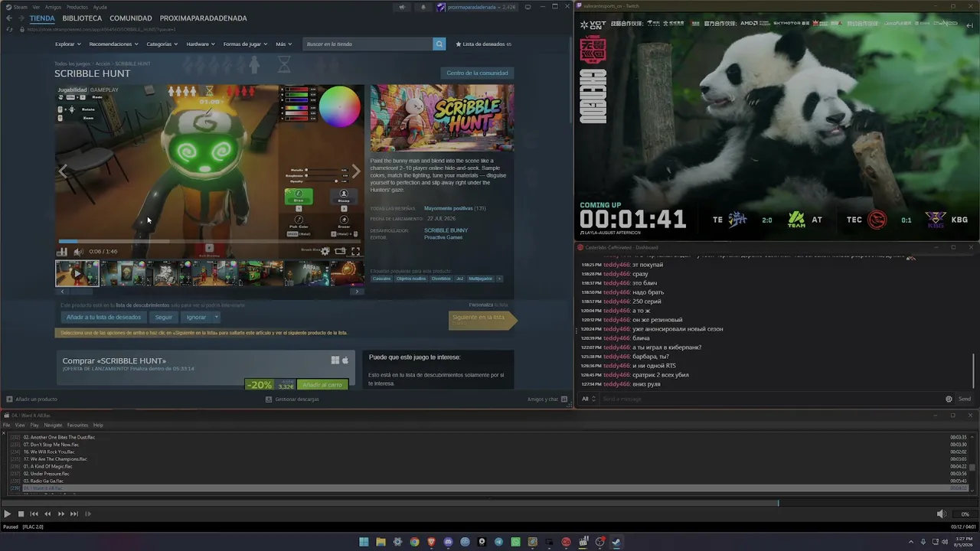Expand Formas de jugar menu
Viewport: 980px width, 551px height.
pyautogui.click(x=245, y=44)
